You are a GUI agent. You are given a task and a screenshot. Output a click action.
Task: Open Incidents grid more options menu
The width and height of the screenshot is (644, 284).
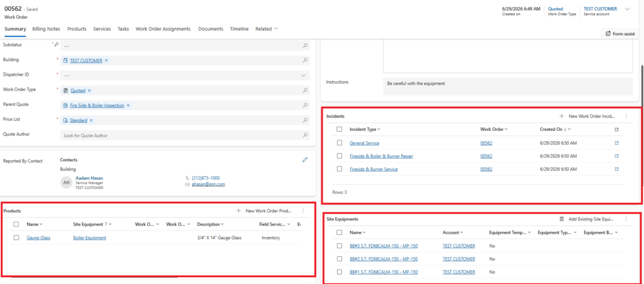coord(626,116)
